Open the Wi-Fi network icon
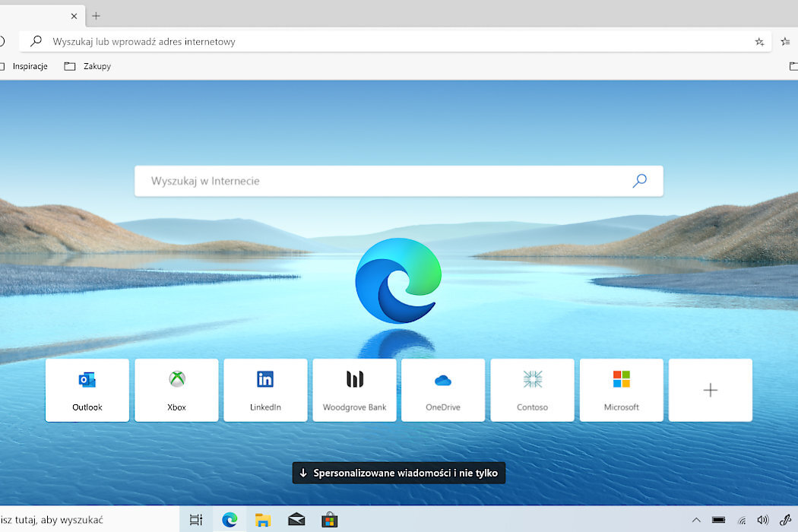 coord(742,520)
